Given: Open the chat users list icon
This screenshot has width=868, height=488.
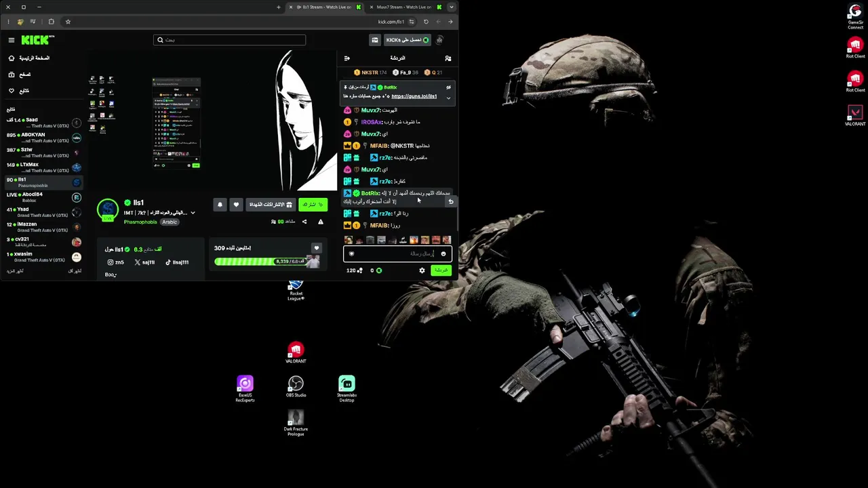Looking at the screenshot, I should (448, 58).
